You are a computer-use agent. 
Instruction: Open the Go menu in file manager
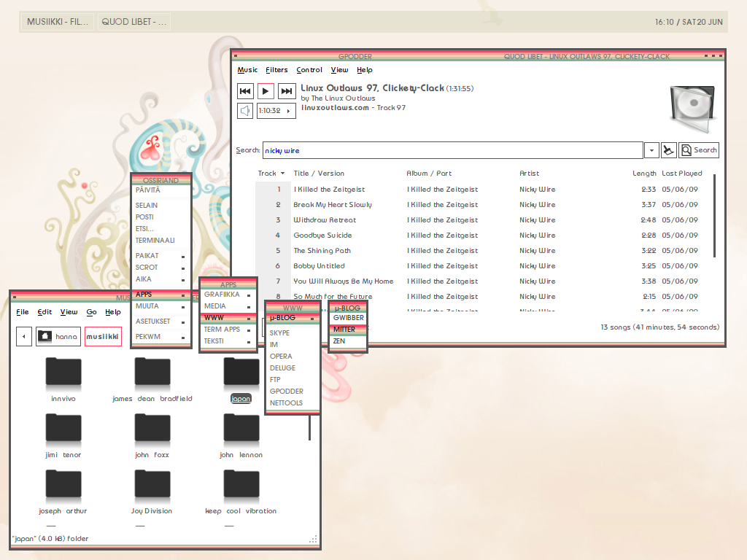point(91,312)
